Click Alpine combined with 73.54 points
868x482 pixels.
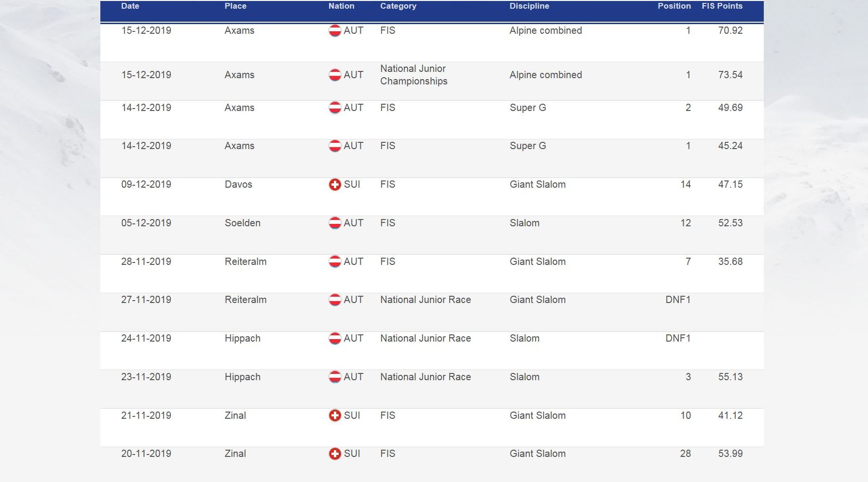pyautogui.click(x=546, y=75)
